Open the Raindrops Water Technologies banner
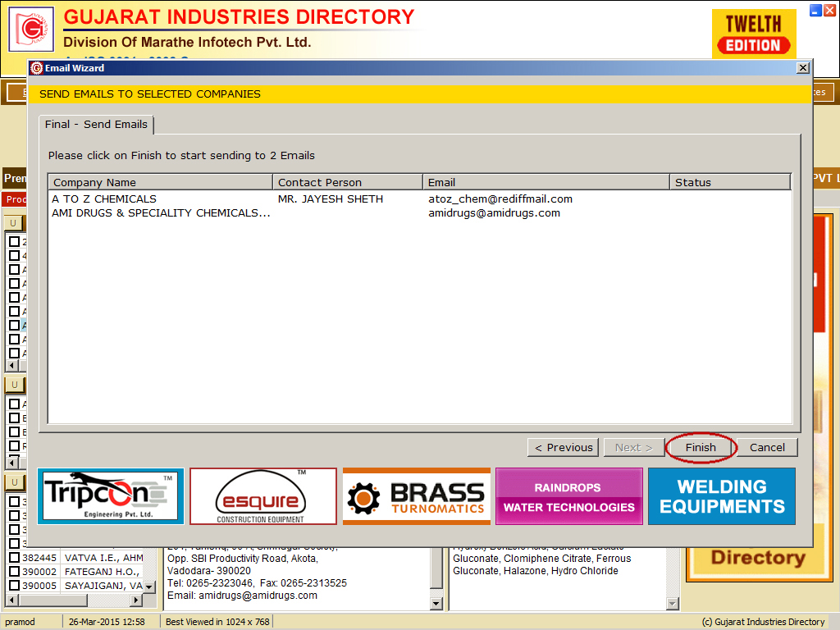 569,496
